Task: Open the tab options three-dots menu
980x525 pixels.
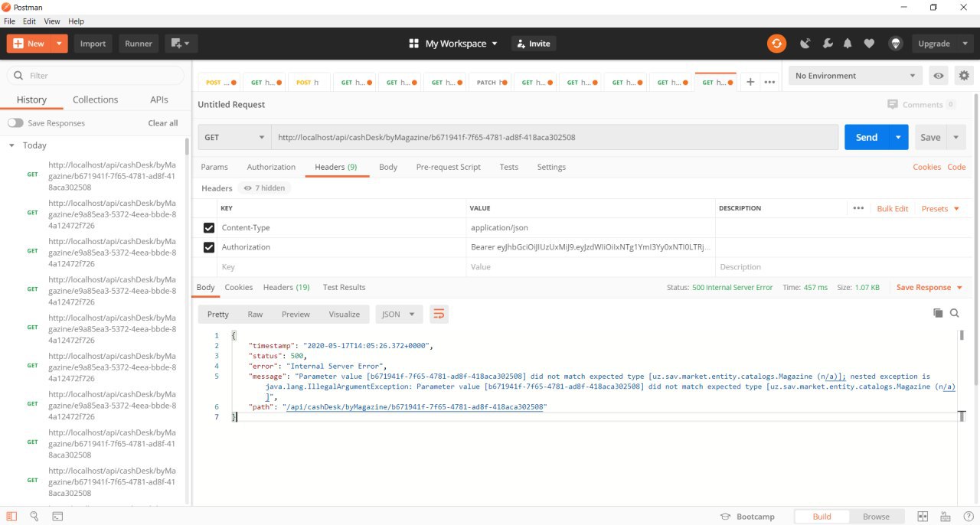Action: coord(769,82)
